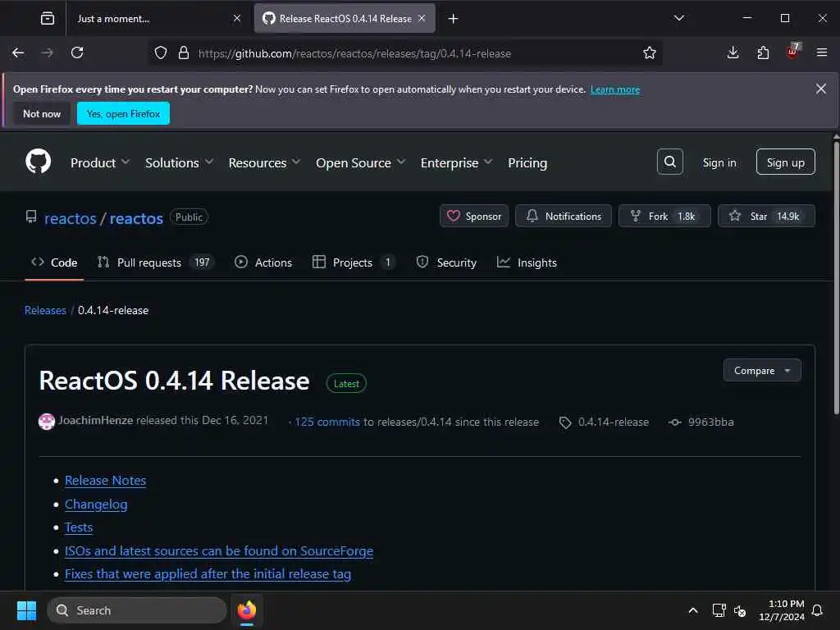This screenshot has width=840, height=630.
Task: Show hidden icons tray chevron
Action: (x=692, y=610)
